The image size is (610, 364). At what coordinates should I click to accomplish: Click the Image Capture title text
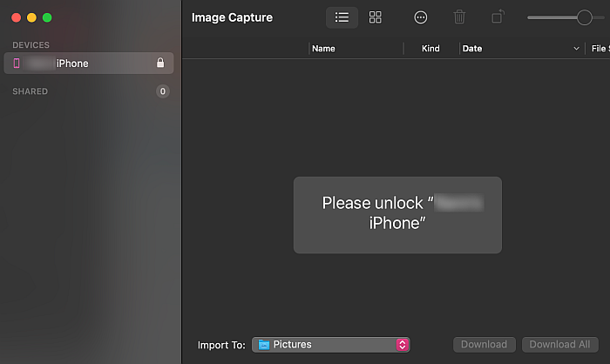tap(233, 17)
